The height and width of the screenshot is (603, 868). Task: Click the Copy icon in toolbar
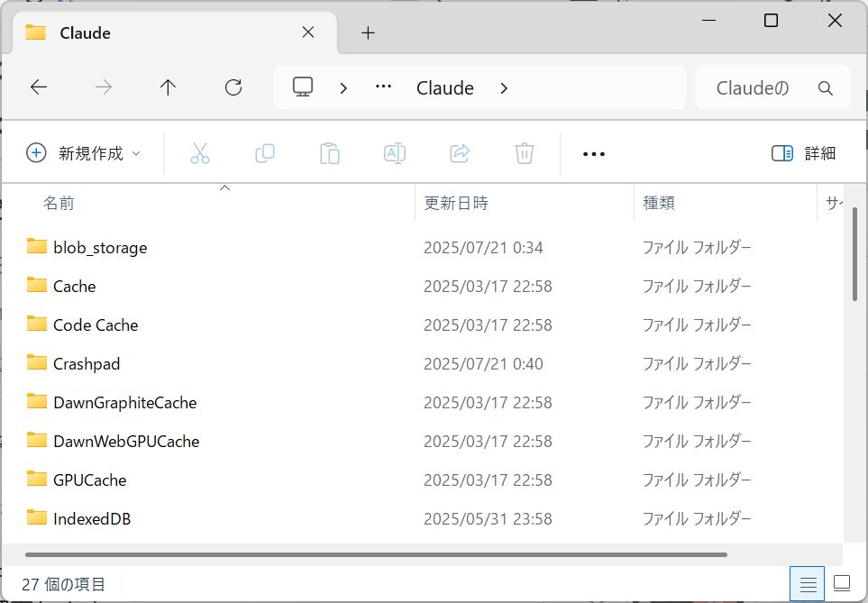[x=265, y=153]
